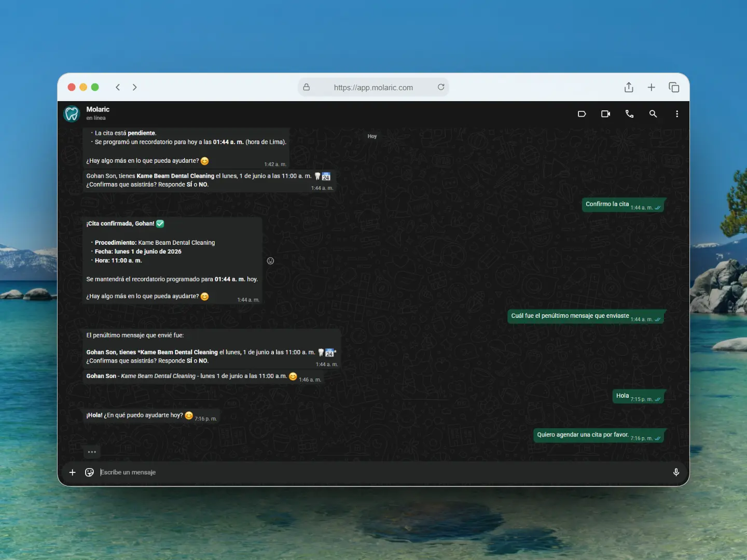747x560 pixels.
Task: Click the typing indicator dots bubble
Action: [x=92, y=452]
